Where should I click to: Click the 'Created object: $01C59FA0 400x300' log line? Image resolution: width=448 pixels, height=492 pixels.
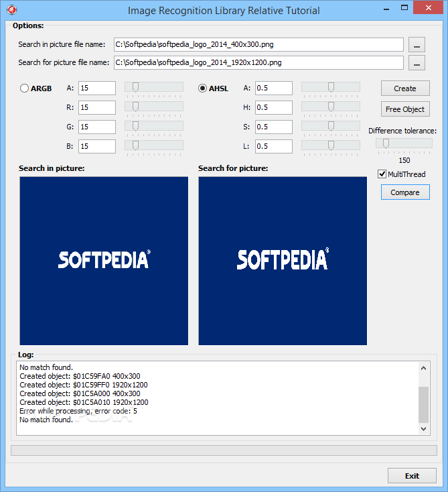tap(80, 376)
